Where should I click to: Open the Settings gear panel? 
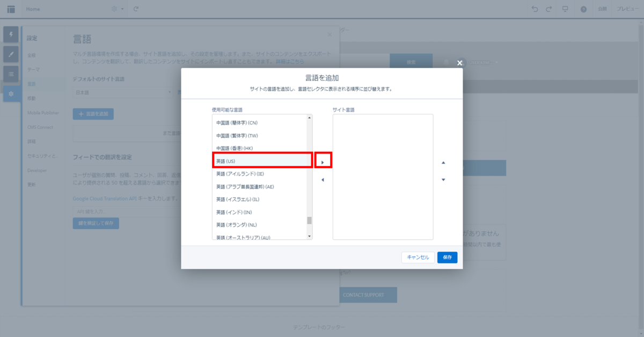[11, 93]
